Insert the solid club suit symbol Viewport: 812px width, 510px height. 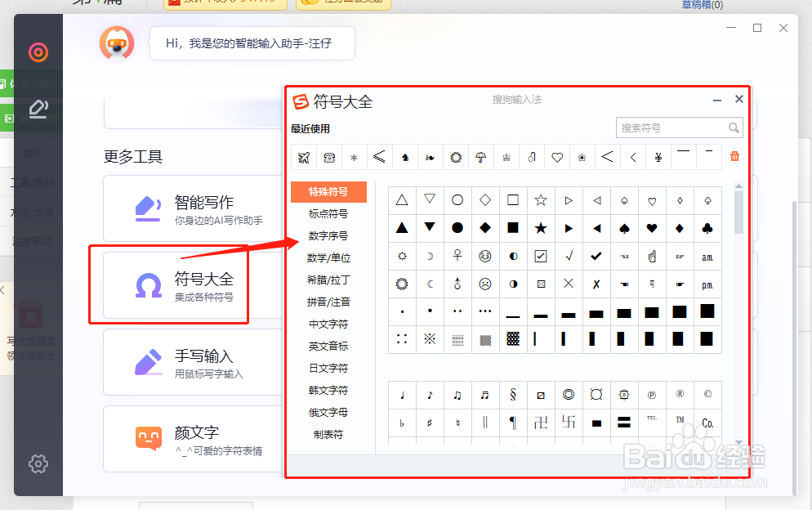click(707, 228)
